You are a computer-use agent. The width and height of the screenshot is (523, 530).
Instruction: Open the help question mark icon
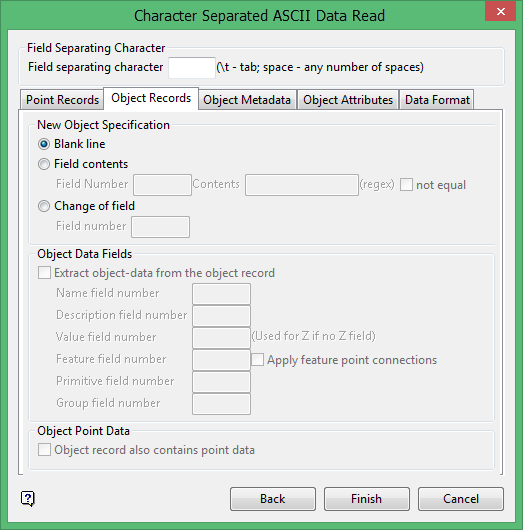click(28, 499)
